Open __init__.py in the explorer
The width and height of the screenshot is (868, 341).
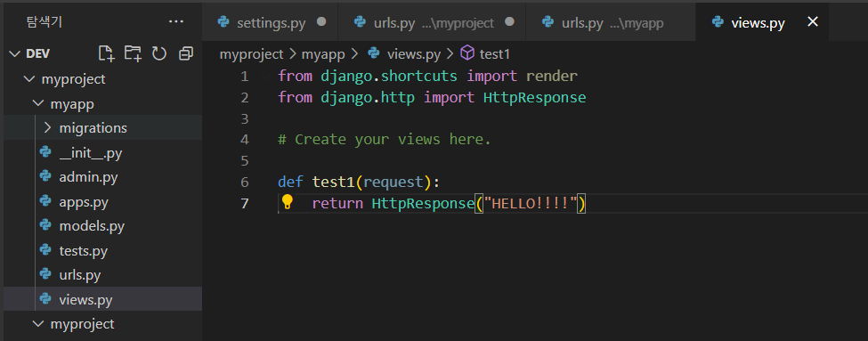(x=90, y=153)
